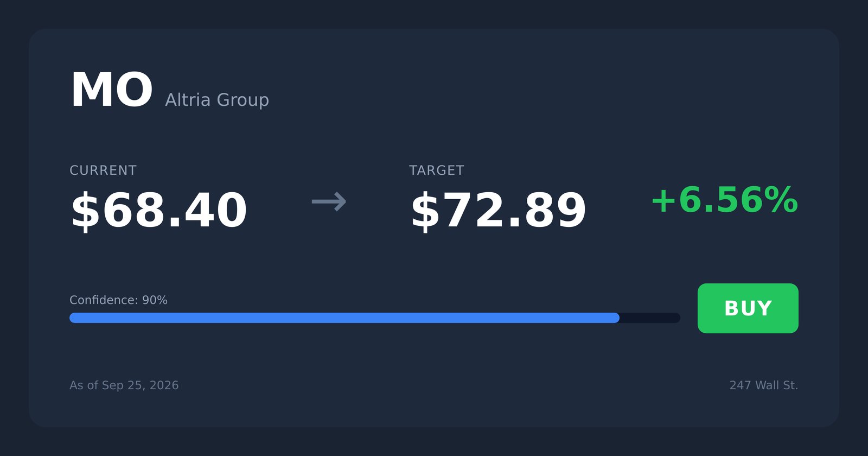The width and height of the screenshot is (868, 456).
Task: Click the dollar sign in the current price
Action: [86, 211]
